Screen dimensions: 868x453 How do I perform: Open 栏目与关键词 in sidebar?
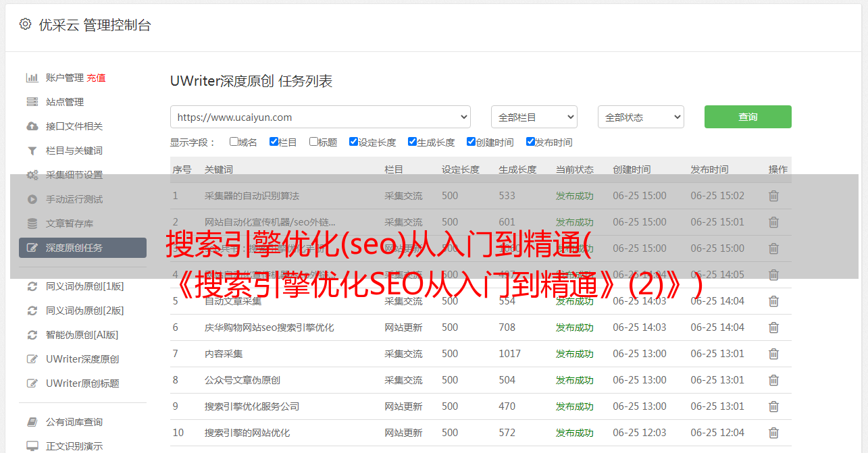click(74, 151)
